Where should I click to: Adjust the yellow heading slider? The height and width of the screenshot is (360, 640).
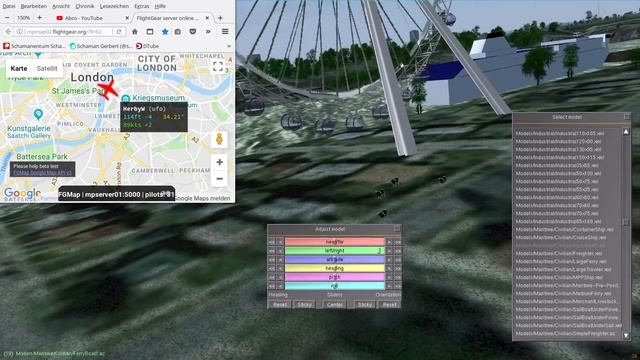[334, 269]
